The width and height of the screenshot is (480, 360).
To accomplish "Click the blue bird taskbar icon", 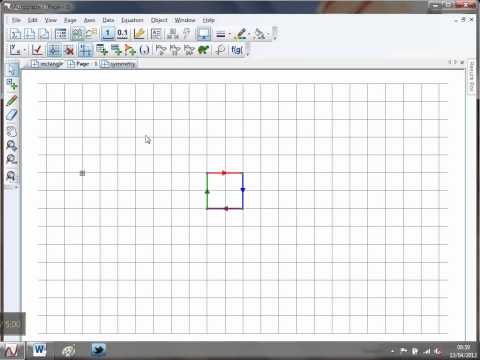I will click(98, 350).
